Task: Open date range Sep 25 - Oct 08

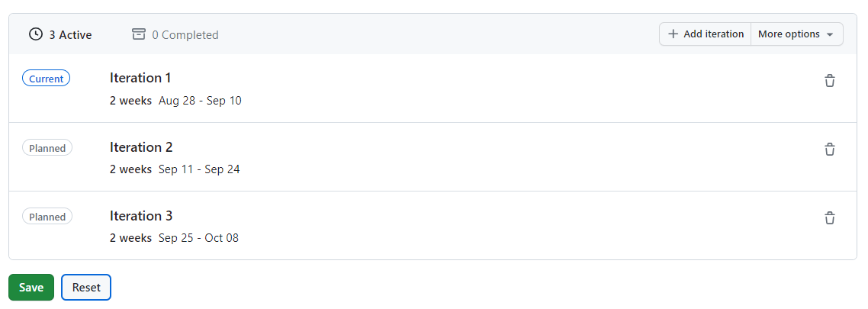Action: [x=199, y=238]
